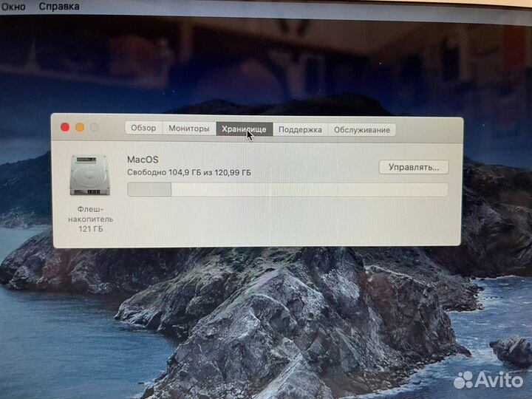This screenshot has width=532, height=399.
Task: Open the Справка menu
Action: (x=59, y=7)
